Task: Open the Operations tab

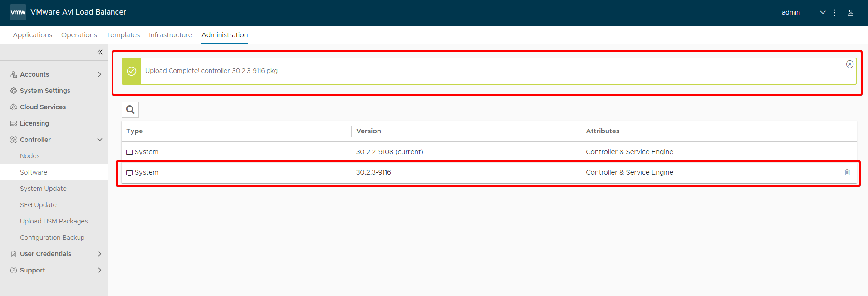Action: point(79,35)
